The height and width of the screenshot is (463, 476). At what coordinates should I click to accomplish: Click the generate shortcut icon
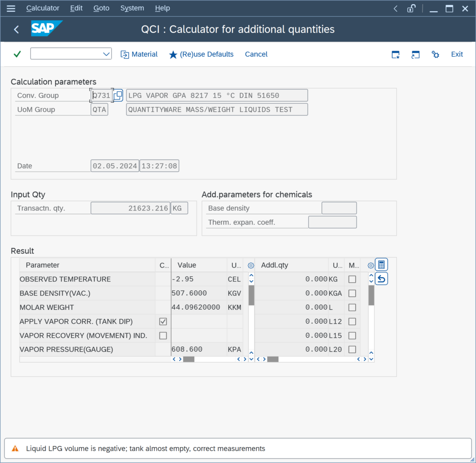(415, 55)
